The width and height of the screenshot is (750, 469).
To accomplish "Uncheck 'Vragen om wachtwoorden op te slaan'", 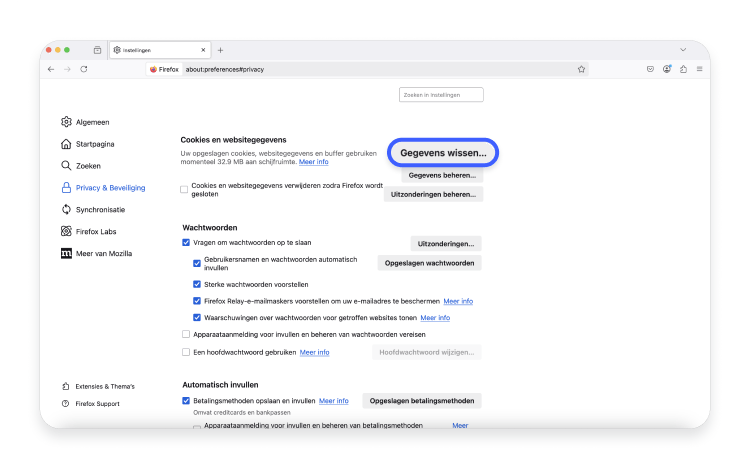I will [x=186, y=242].
